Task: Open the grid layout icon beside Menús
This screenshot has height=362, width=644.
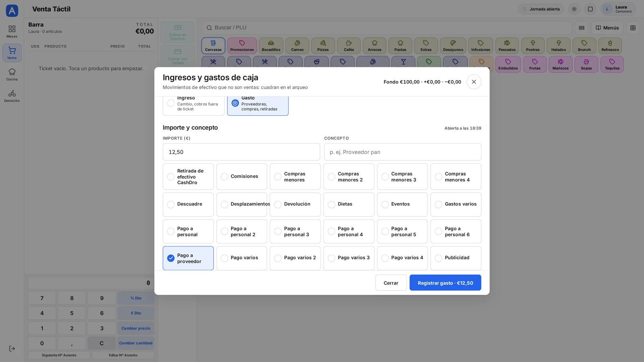Action: [633, 28]
